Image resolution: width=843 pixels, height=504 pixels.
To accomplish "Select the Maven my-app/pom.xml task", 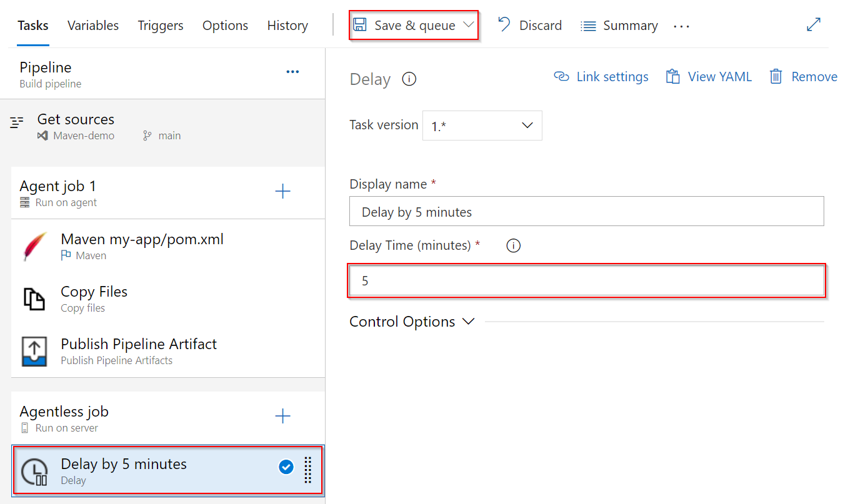I will point(168,245).
